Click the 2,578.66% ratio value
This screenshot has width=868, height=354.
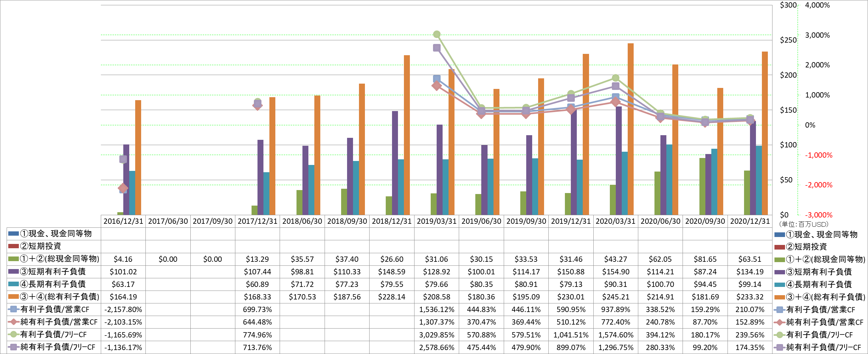(437, 347)
